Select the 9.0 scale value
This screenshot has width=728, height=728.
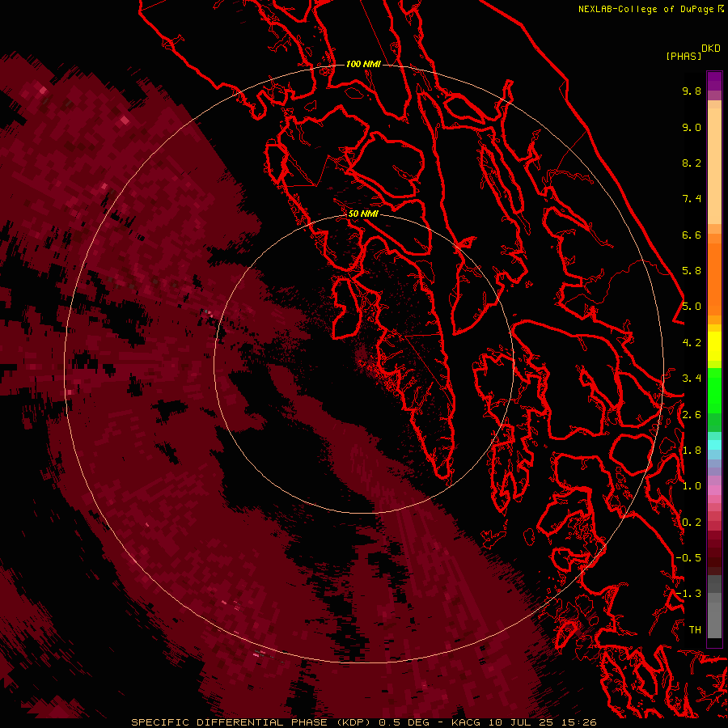click(692, 127)
